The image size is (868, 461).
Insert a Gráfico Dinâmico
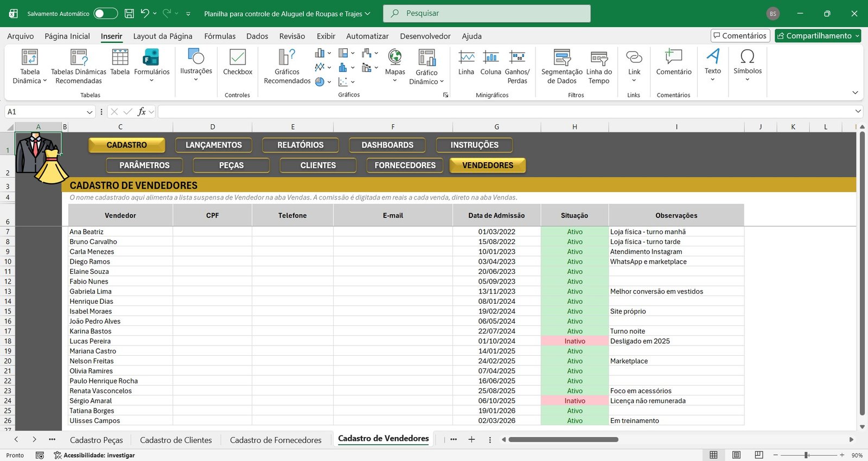(x=426, y=66)
